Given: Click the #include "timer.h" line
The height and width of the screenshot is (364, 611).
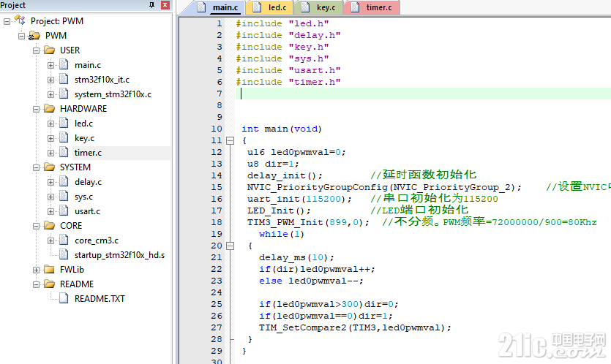Looking at the screenshot, I should click(288, 82).
